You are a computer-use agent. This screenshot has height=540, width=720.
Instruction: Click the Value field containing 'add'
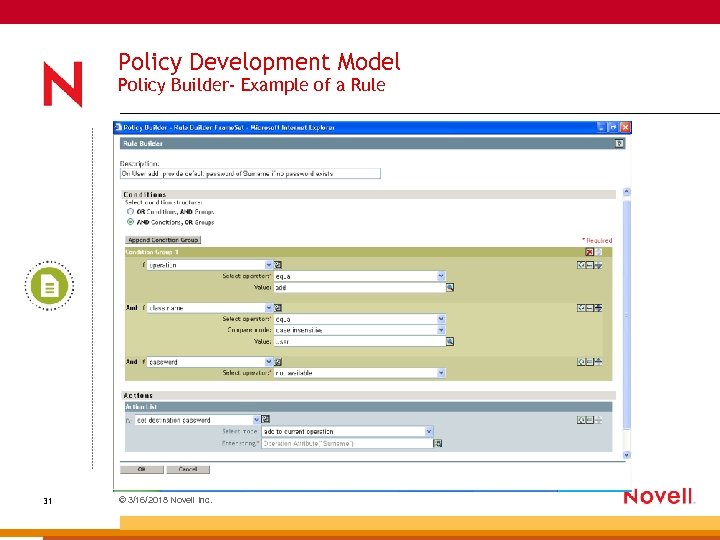(360, 287)
